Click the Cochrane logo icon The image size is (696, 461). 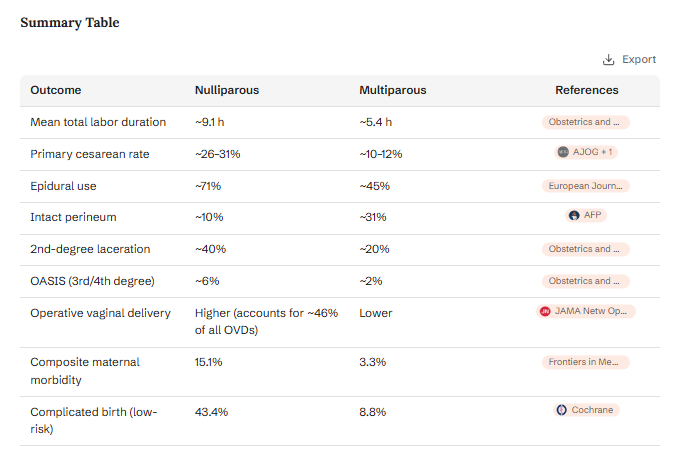coord(562,410)
